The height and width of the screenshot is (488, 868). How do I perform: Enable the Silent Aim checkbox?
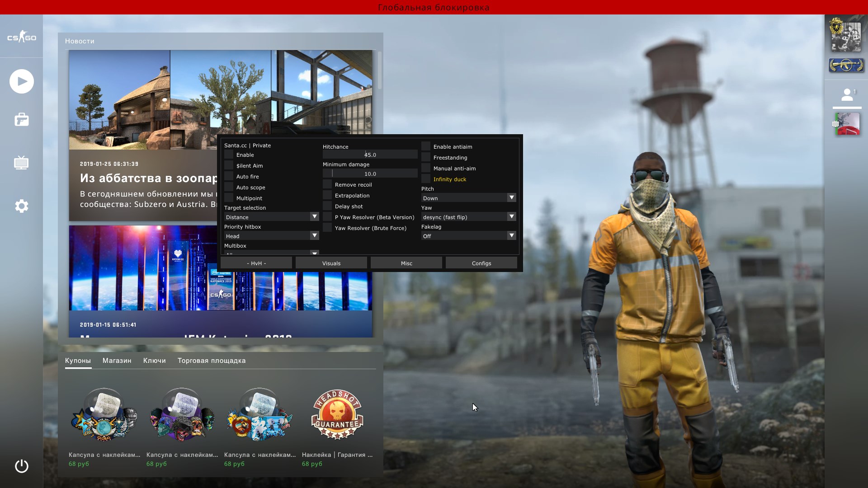pos(229,166)
